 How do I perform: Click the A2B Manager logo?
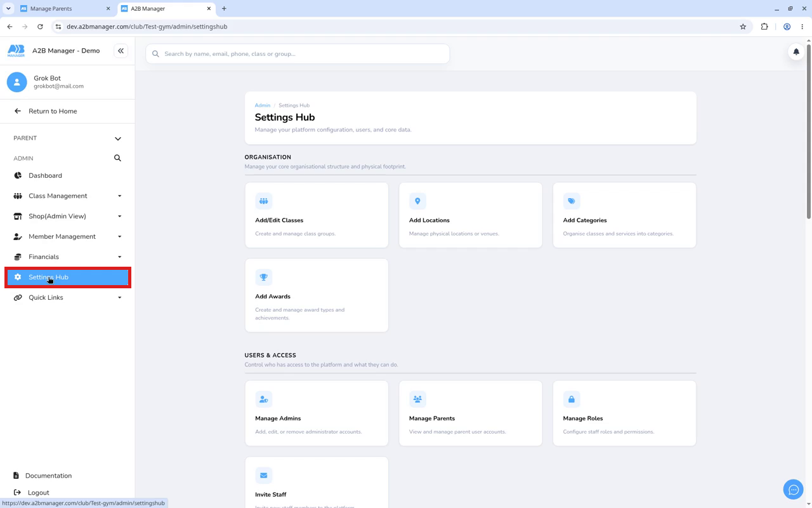16,51
